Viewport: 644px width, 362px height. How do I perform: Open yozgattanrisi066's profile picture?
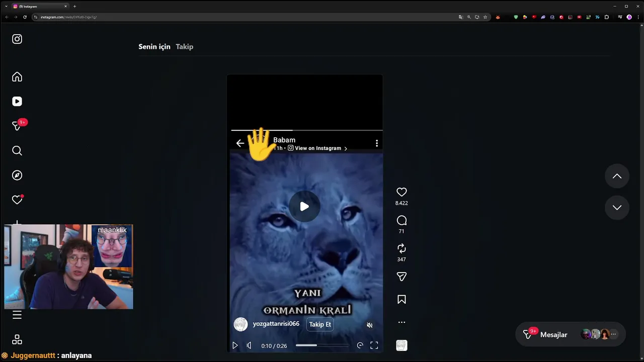(240, 324)
